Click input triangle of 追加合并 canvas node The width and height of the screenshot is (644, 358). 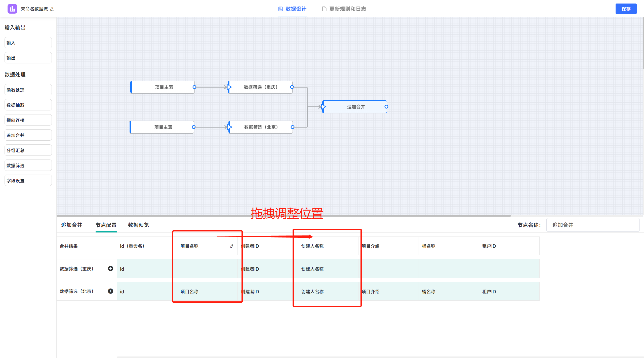[x=324, y=107]
